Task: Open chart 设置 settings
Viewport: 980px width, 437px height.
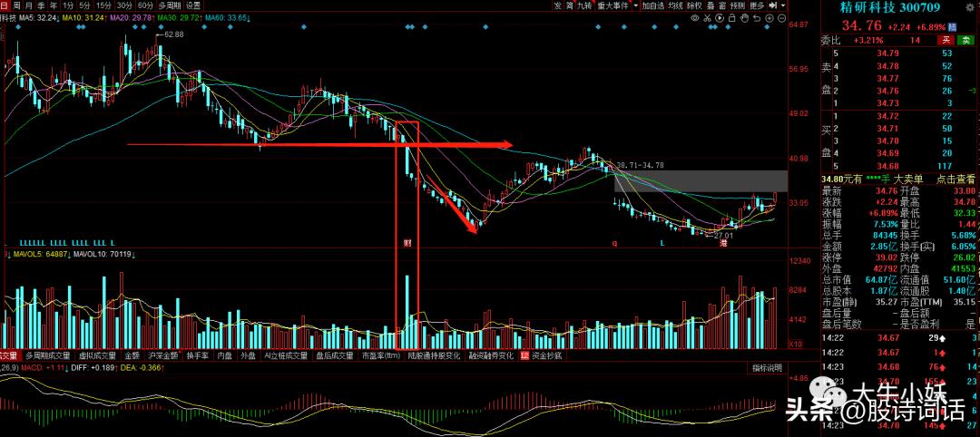Action: coord(192,5)
